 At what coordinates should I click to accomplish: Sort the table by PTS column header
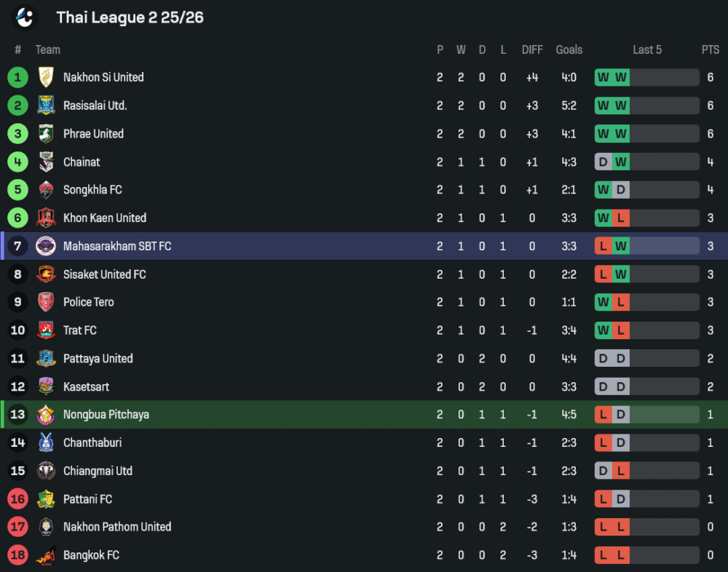[711, 49]
